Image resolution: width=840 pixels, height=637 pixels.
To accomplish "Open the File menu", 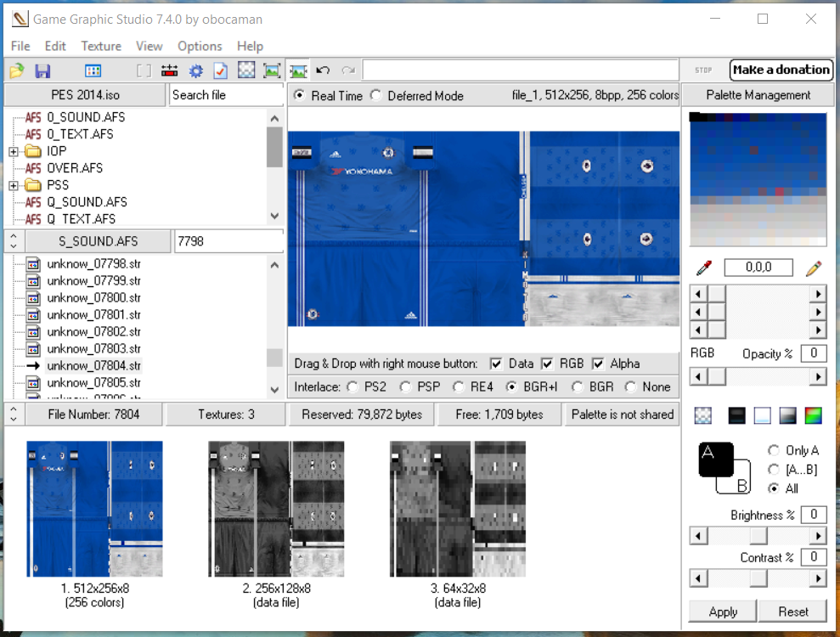I will pos(20,46).
